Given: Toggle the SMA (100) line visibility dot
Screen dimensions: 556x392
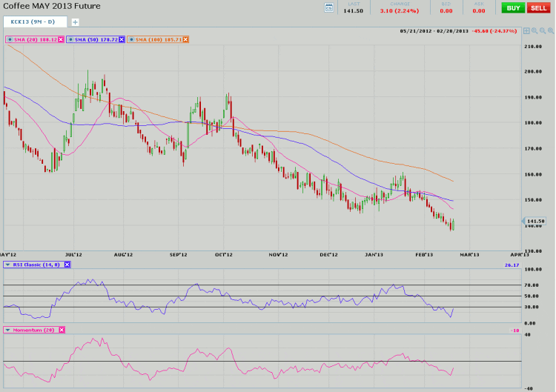Looking at the screenshot, I should tap(131, 39).
